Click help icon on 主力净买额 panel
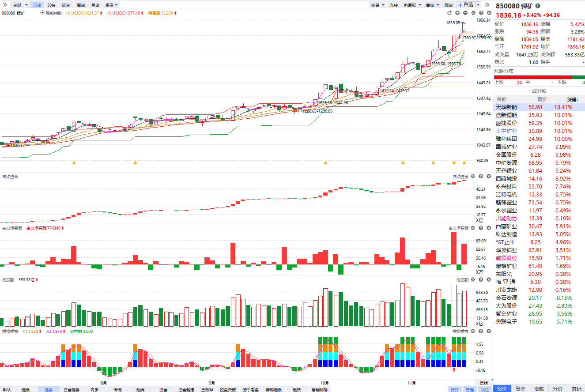585x392 pixels. 480,228
